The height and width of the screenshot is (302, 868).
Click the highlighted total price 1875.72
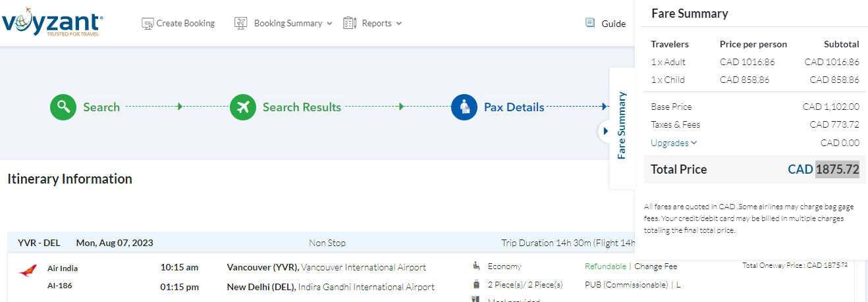point(837,169)
